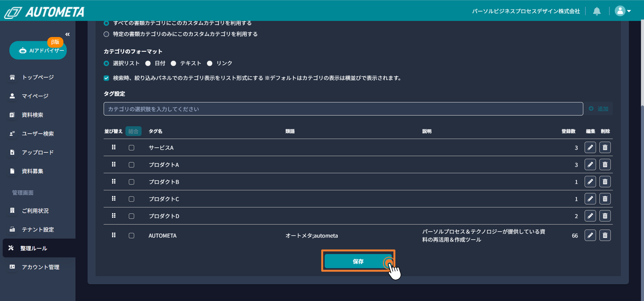Image resolution: width=644 pixels, height=301 pixels.
Task: Click drag handle for プロダクトA row
Action: 114,164
